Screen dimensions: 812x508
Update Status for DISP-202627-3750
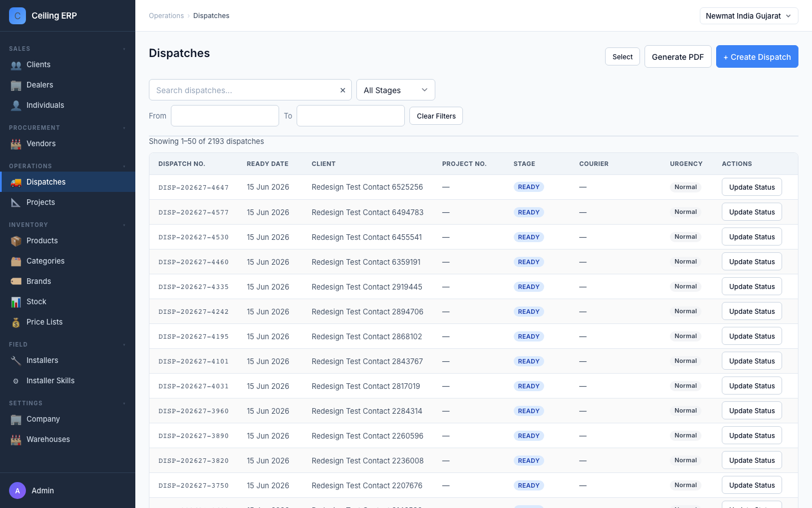pos(752,485)
